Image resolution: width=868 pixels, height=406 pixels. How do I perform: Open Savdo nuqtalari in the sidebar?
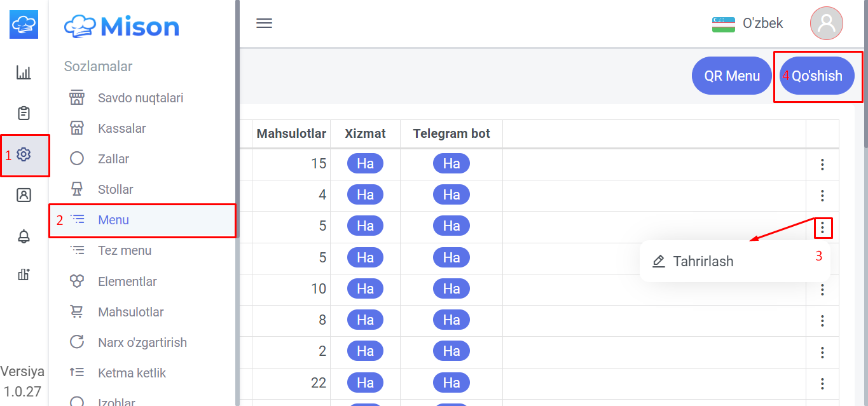coord(142,98)
